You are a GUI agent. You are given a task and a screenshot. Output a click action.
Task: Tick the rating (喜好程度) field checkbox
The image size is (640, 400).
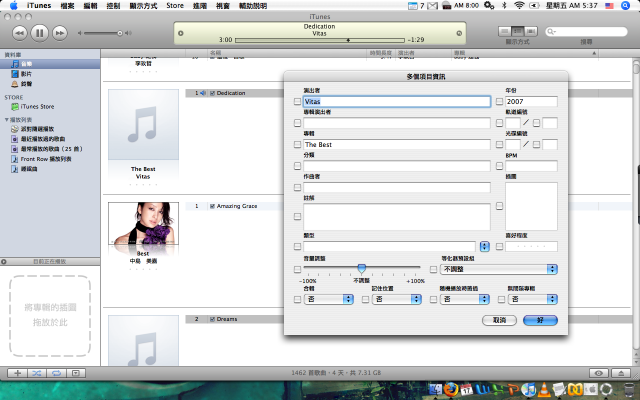click(499, 246)
